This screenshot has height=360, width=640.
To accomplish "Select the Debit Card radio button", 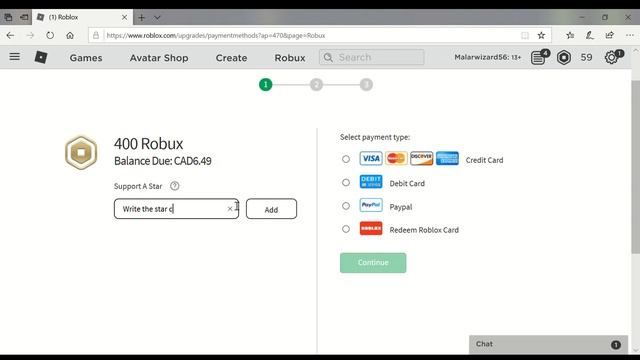I will [x=346, y=182].
